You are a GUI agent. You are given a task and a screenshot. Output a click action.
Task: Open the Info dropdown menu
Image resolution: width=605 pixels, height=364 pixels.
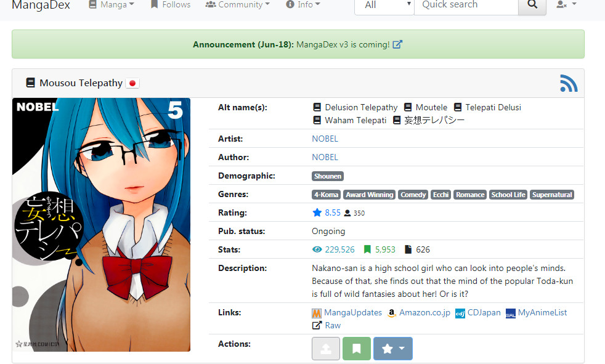[x=303, y=5]
